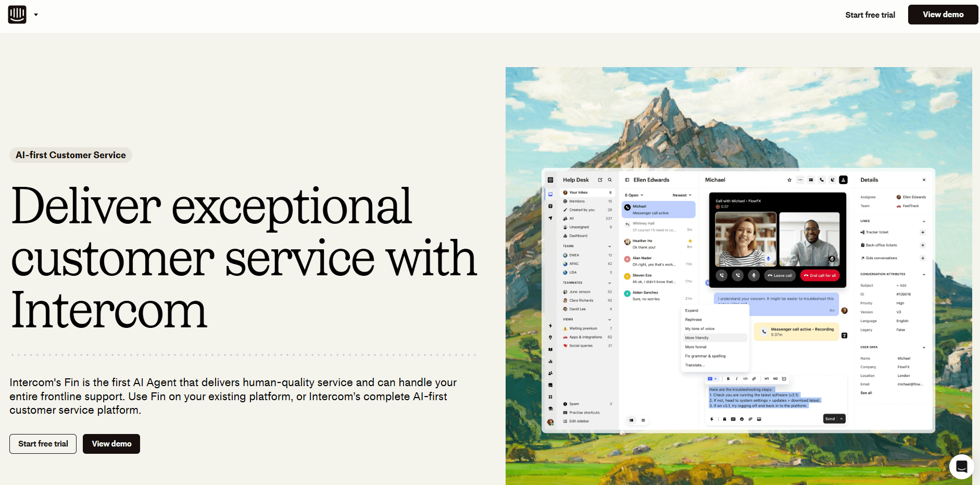Click the compose icon beside Help Desk
This screenshot has width=980, height=485.
click(600, 180)
